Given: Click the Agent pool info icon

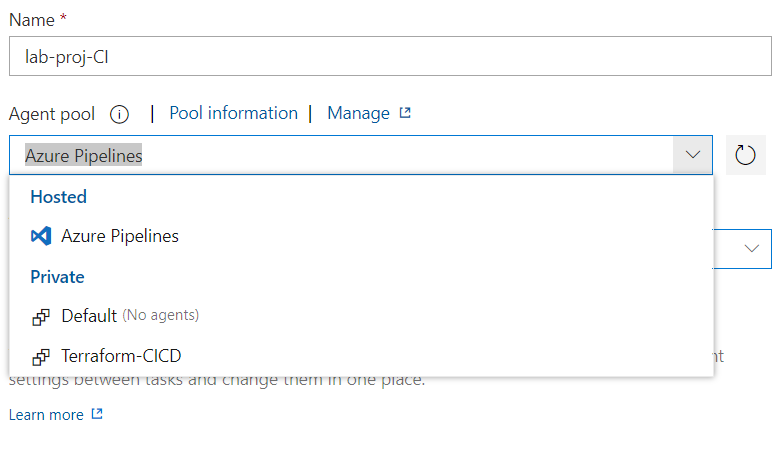Looking at the screenshot, I should (x=119, y=114).
